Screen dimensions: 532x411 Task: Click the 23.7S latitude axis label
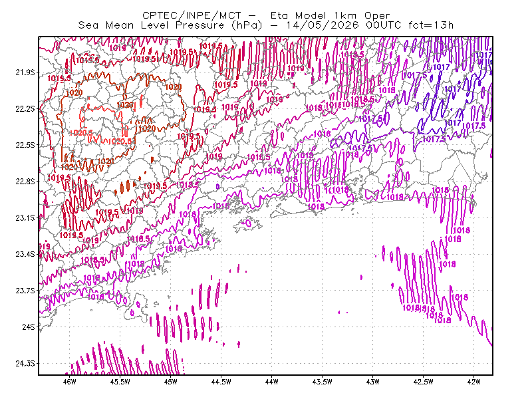pos(25,291)
